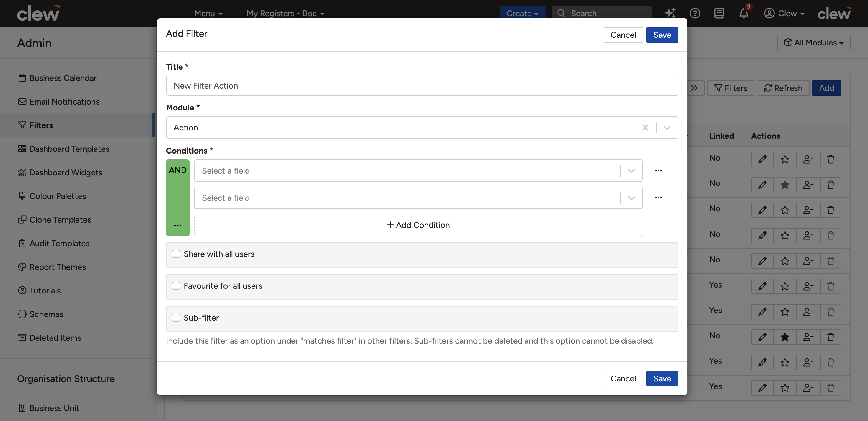The height and width of the screenshot is (421, 868).
Task: Save filter using top Save button
Action: [662, 35]
